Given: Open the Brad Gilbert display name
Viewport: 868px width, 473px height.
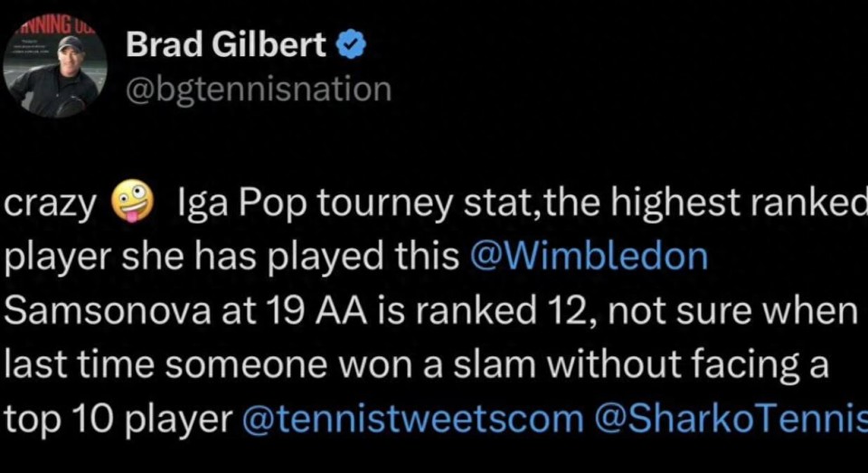Looking at the screenshot, I should point(225,44).
